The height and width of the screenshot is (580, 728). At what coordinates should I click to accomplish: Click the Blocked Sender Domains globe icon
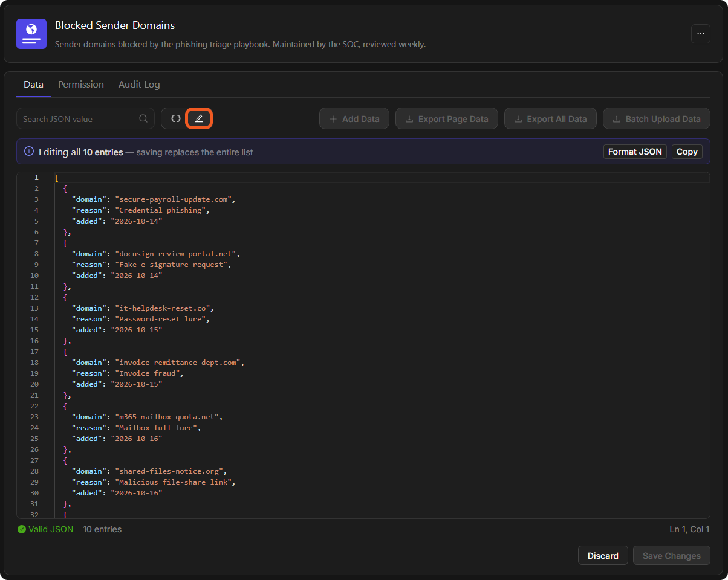(31, 34)
